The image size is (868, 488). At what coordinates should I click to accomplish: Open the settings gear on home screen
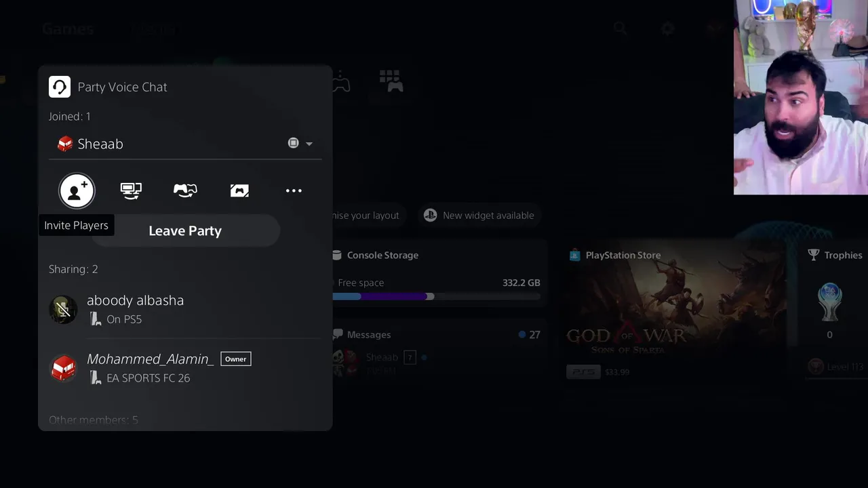[x=668, y=28]
